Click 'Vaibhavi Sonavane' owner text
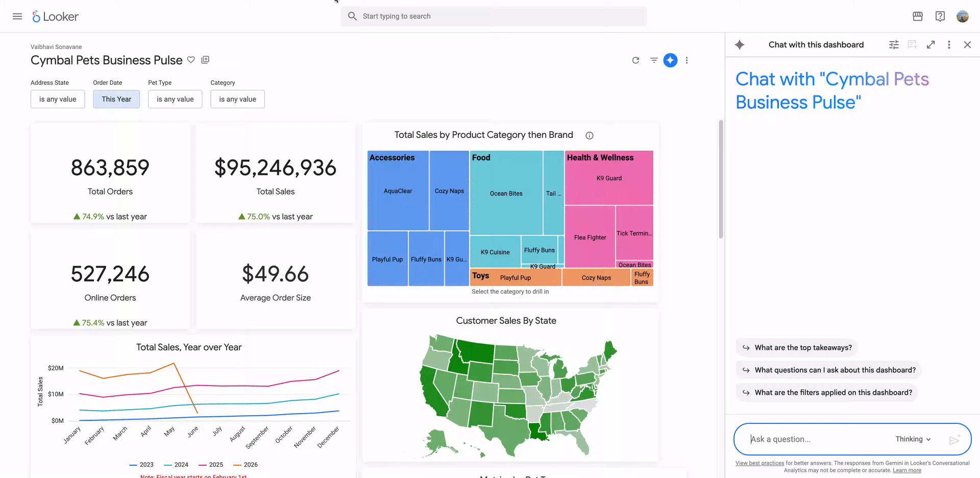 tap(56, 47)
